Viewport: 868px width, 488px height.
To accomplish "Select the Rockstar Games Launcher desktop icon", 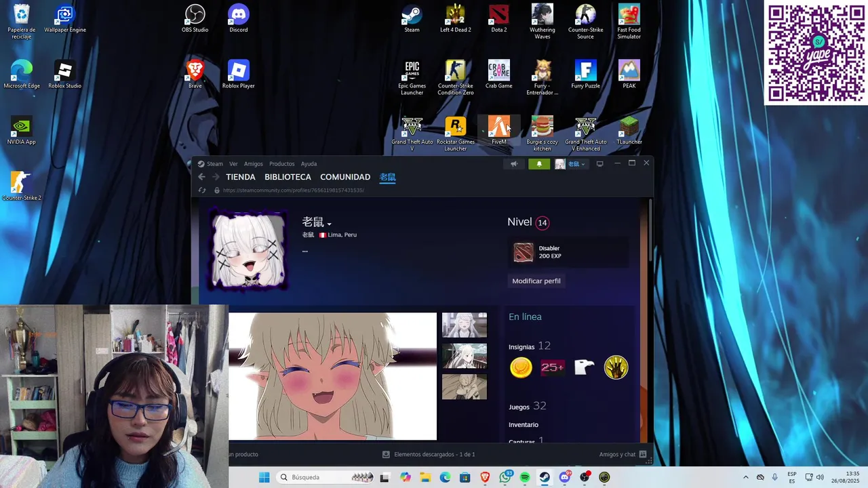I will [456, 134].
